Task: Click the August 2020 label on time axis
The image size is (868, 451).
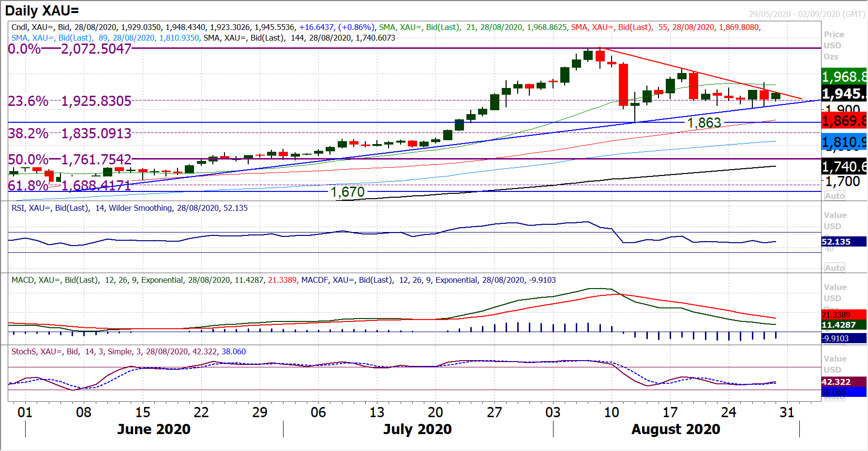Action: pos(675,429)
